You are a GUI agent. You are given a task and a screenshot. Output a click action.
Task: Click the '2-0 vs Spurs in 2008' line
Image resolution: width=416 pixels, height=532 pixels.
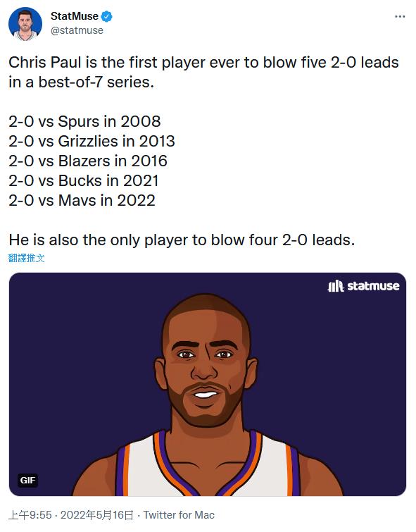[x=84, y=121]
